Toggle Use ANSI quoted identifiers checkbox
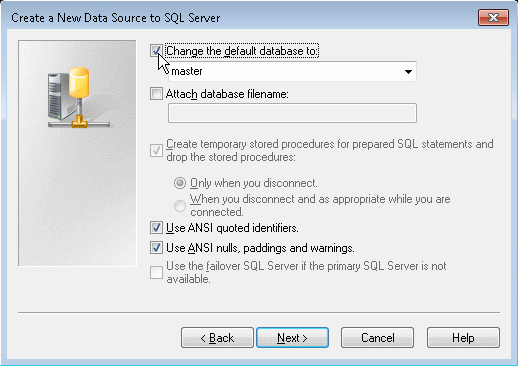The width and height of the screenshot is (518, 366). 156,228
